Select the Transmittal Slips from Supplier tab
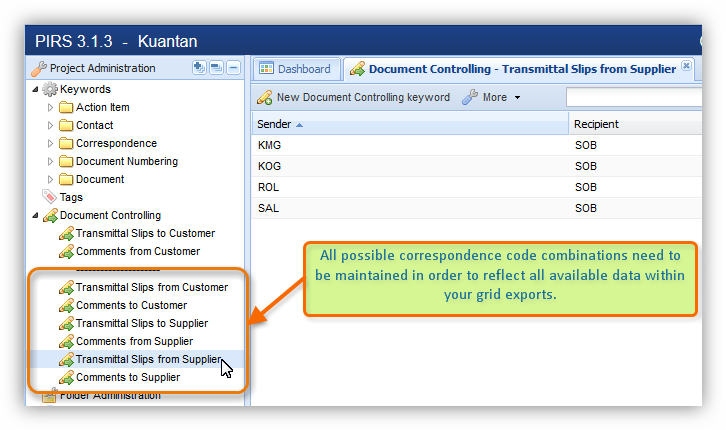 click(x=519, y=69)
